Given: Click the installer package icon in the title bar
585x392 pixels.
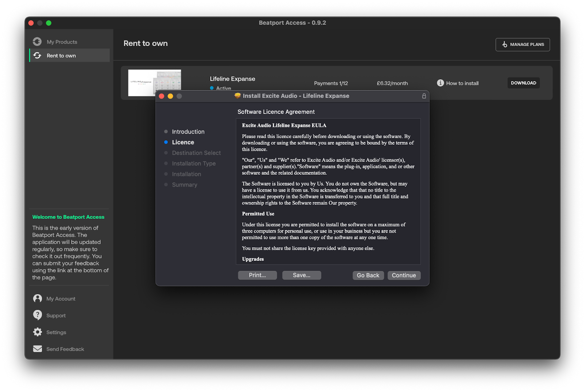Looking at the screenshot, I should pos(237,96).
